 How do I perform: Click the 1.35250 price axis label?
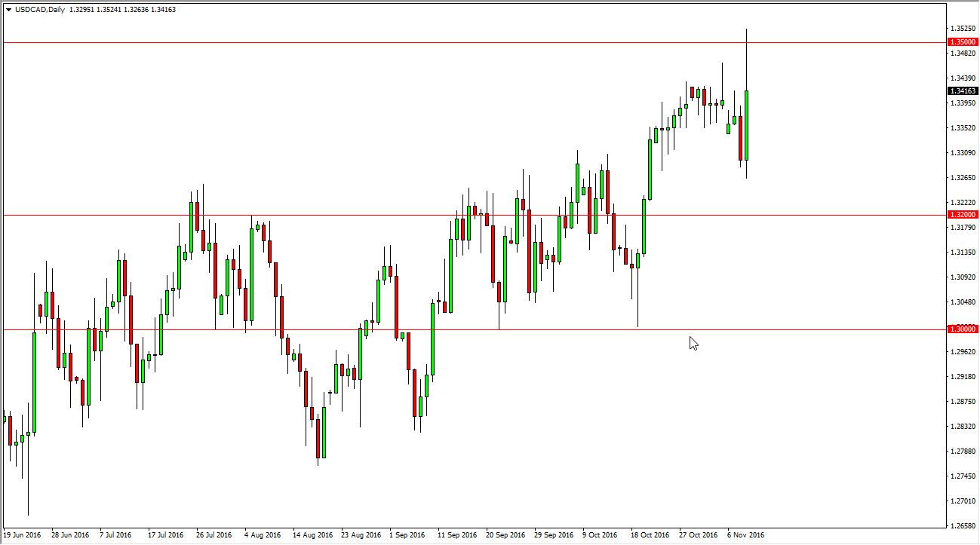pyautogui.click(x=963, y=28)
